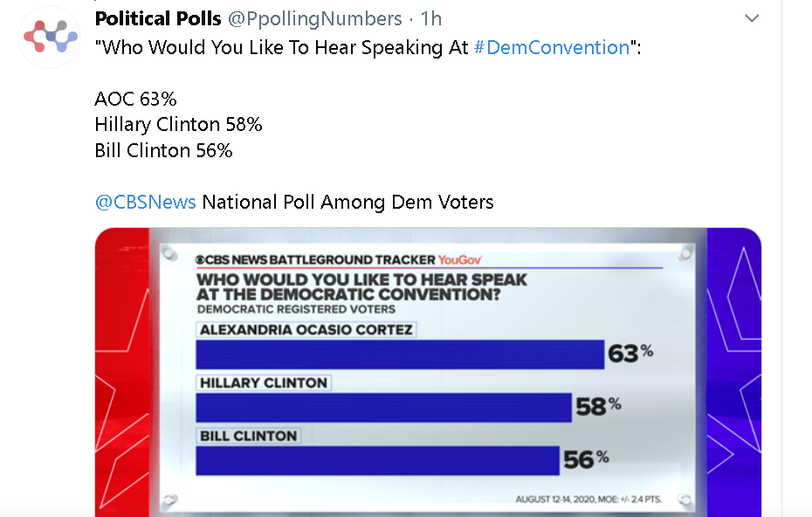Click the Political Polls display name
The width and height of the screenshot is (812, 517).
click(x=158, y=18)
